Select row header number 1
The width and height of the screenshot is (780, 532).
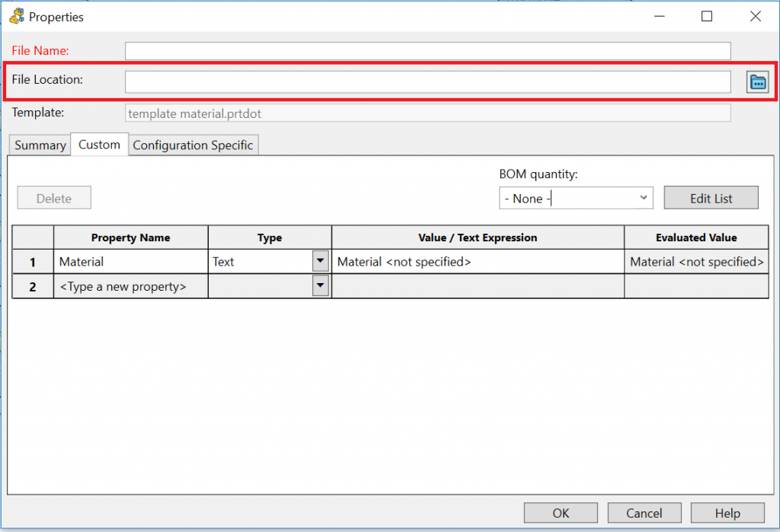click(33, 263)
